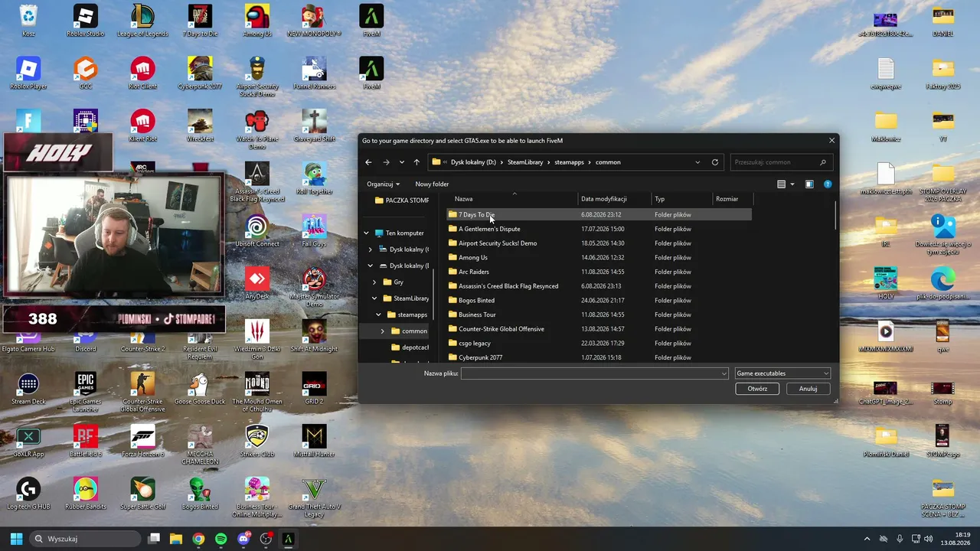Screen dimensions: 980x551
Task: Open the Windows Start menu
Action: pyautogui.click(x=16, y=539)
